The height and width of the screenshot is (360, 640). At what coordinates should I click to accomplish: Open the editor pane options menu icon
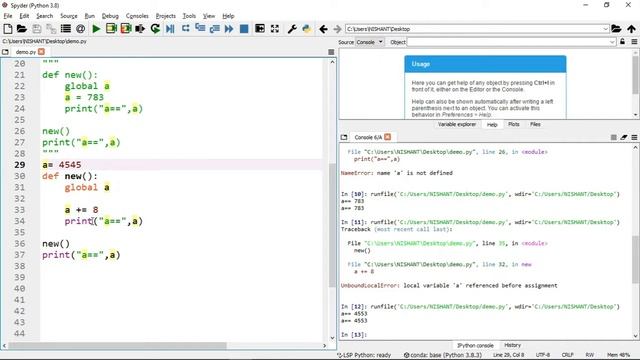331,52
